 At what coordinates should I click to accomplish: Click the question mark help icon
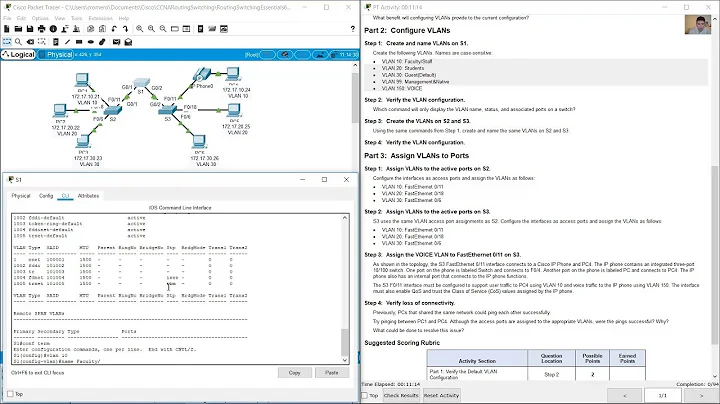point(353,29)
